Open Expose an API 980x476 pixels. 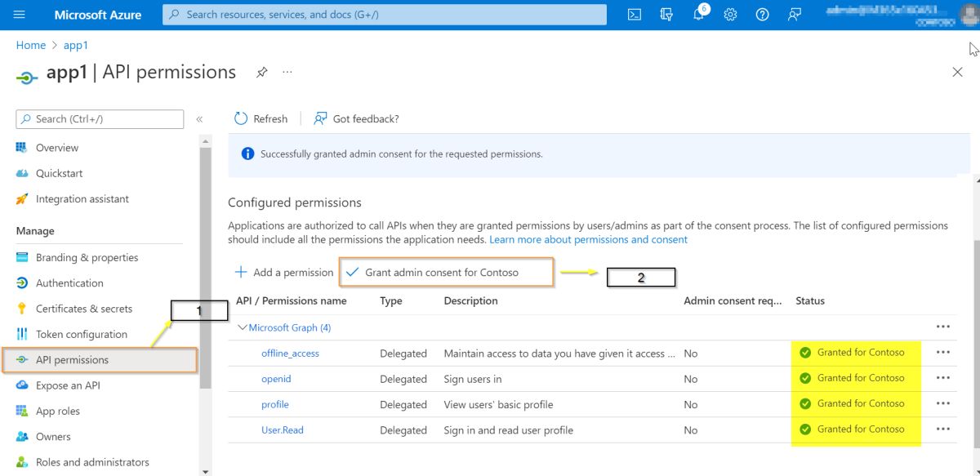click(68, 385)
